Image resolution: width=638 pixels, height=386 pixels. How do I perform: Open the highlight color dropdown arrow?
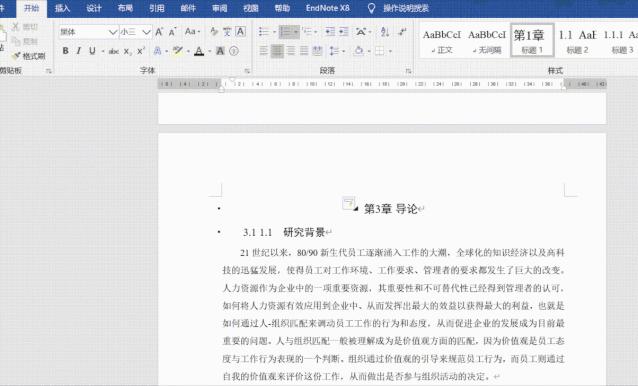pos(188,51)
